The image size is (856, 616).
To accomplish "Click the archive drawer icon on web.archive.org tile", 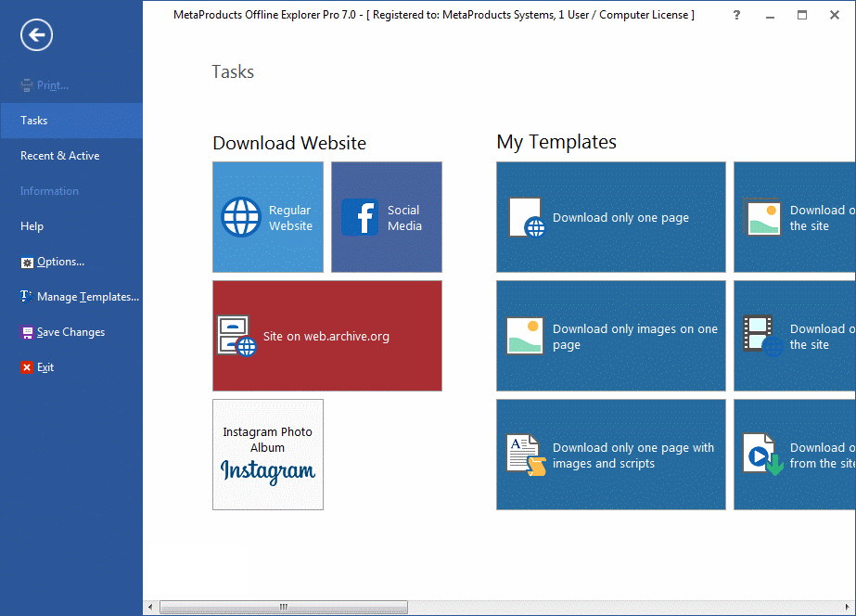I will [236, 336].
